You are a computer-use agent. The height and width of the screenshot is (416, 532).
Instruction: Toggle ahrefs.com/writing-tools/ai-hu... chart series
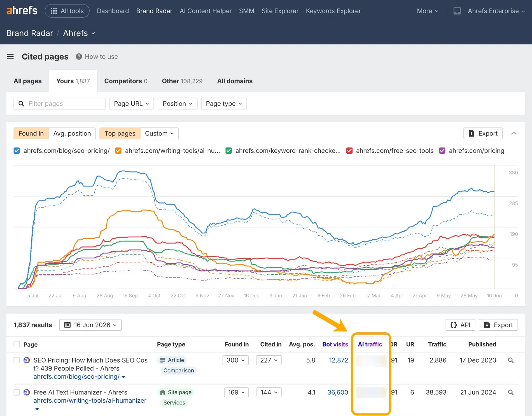tap(118, 151)
